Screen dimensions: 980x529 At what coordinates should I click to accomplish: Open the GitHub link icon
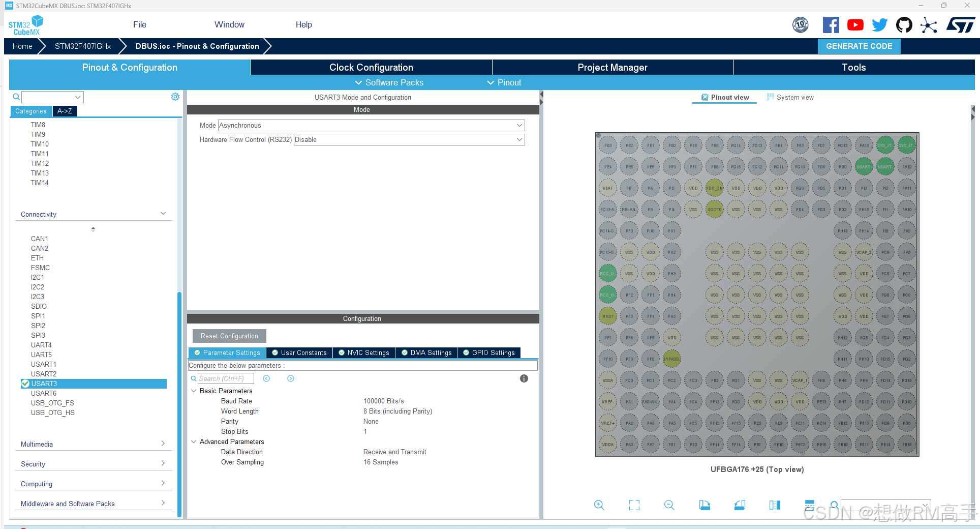tap(904, 25)
